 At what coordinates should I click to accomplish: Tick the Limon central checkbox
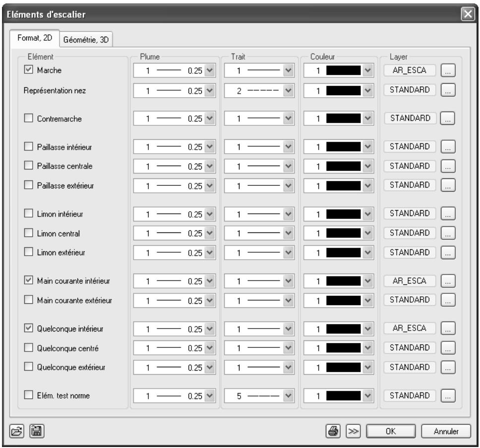[28, 233]
